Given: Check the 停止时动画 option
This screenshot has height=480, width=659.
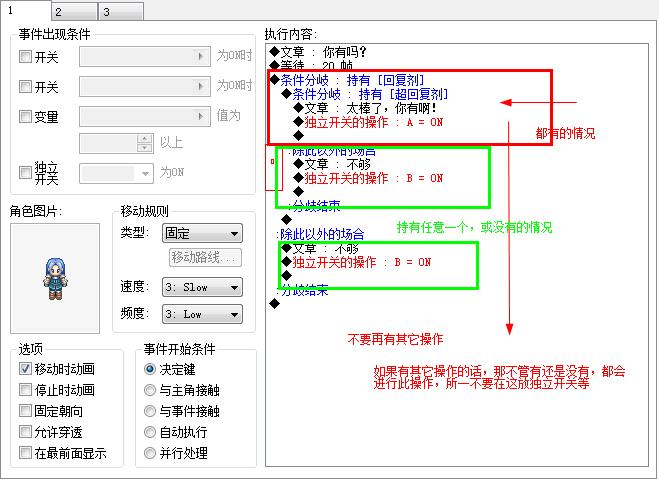Looking at the screenshot, I should [25, 390].
